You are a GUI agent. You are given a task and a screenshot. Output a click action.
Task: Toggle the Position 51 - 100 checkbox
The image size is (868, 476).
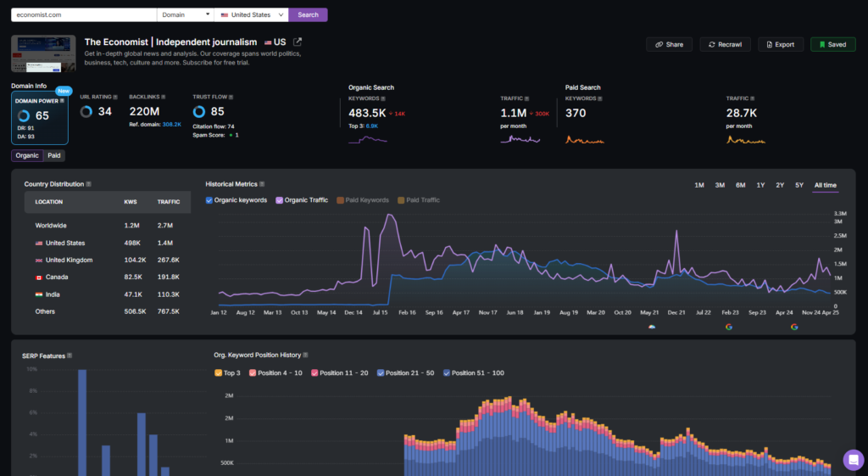tap(446, 373)
